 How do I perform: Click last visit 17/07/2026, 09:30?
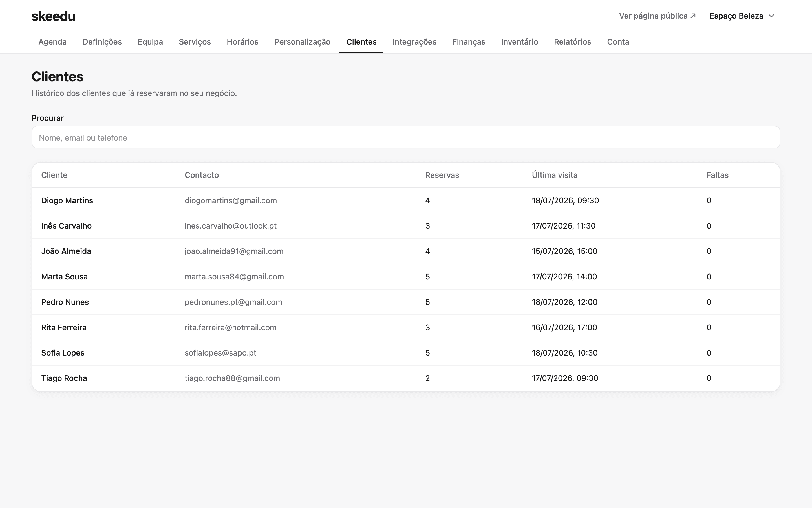point(565,378)
